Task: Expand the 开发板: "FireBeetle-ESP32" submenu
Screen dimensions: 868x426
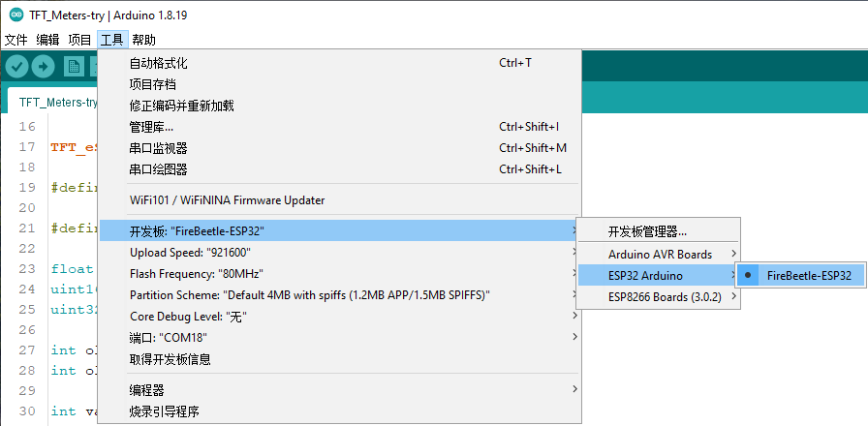Action: tap(340, 231)
